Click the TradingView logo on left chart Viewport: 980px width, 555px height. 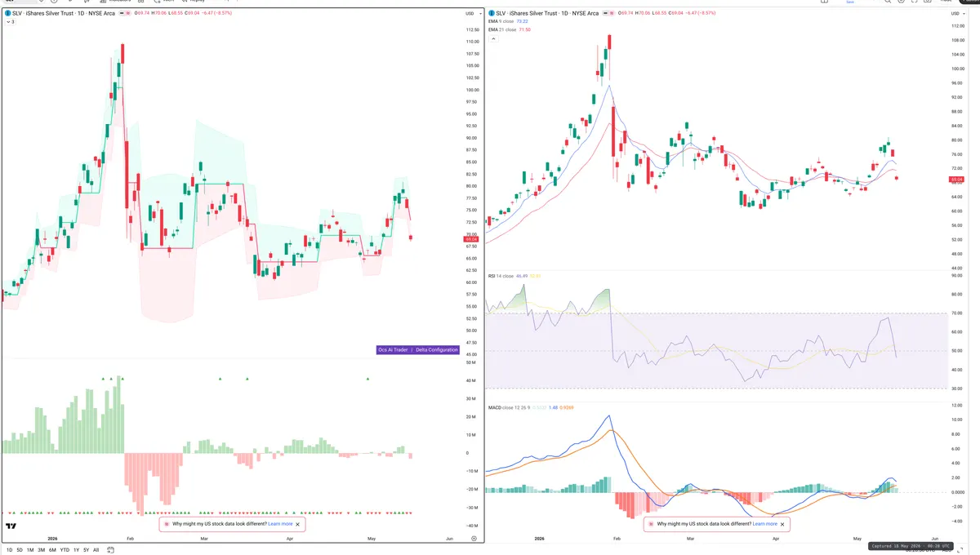pyautogui.click(x=11, y=526)
